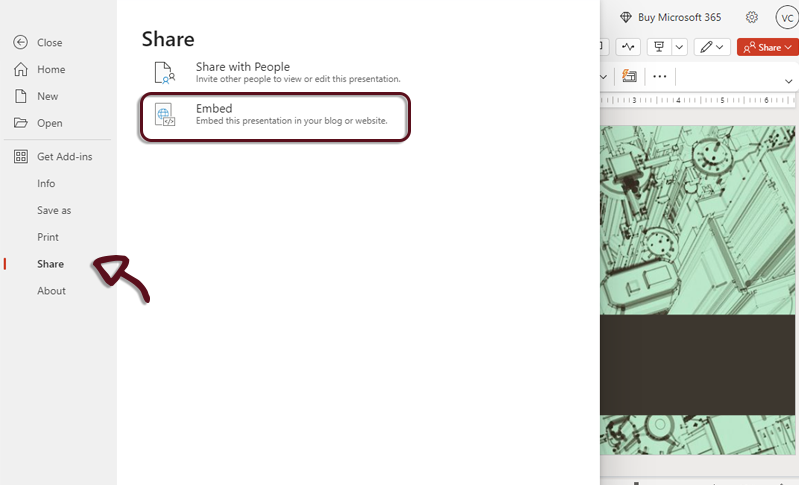
Task: Choose Print from the file menu
Action: pyautogui.click(x=48, y=238)
